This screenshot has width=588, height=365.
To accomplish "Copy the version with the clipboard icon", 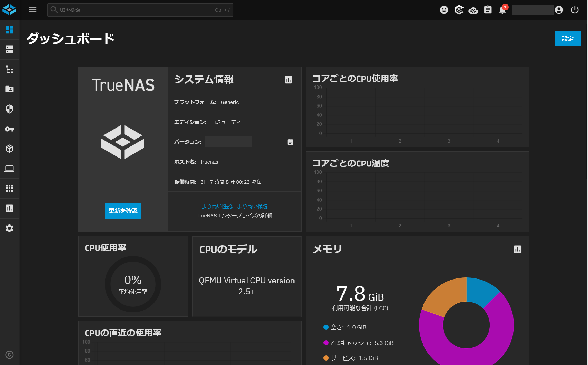I will (290, 142).
